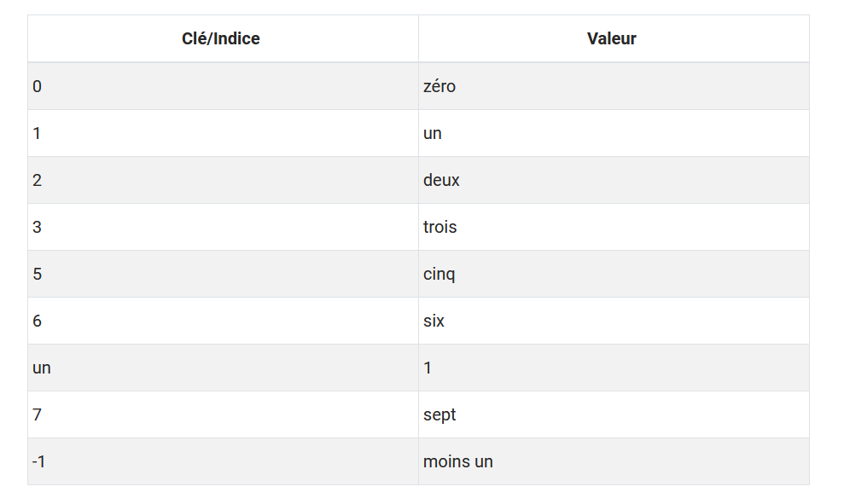Click the 'trois' value cell

[x=440, y=227]
